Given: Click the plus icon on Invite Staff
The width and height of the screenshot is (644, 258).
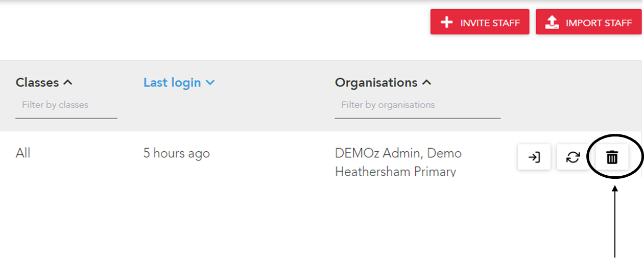Looking at the screenshot, I should point(447,22).
